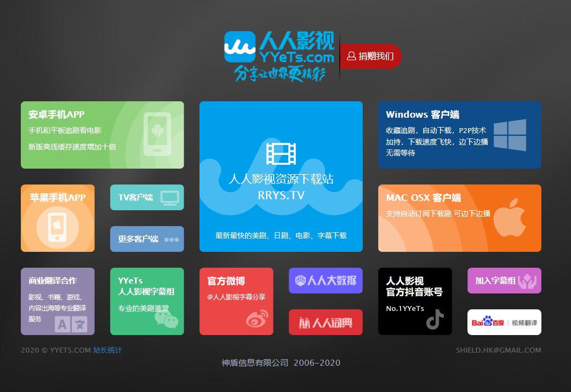571x392 pixels.
Task: Open the TV客户端 tile
Action: pos(147,197)
